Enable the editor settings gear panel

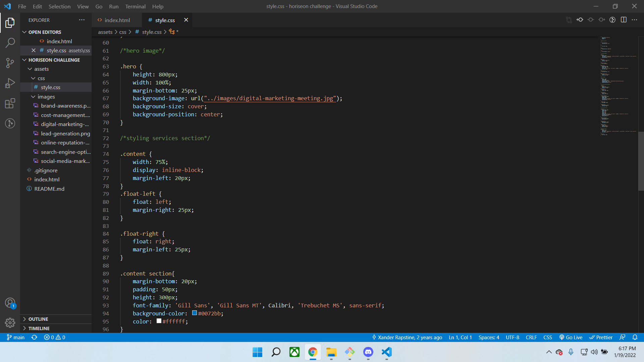[x=10, y=323]
